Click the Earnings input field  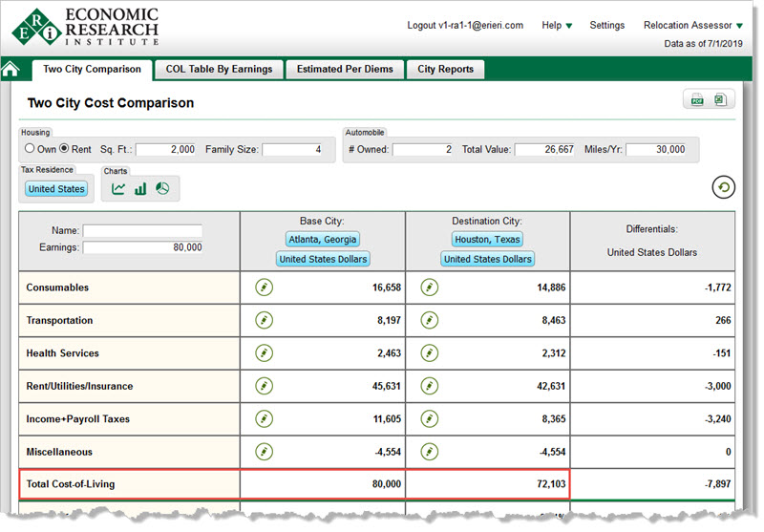[142, 247]
